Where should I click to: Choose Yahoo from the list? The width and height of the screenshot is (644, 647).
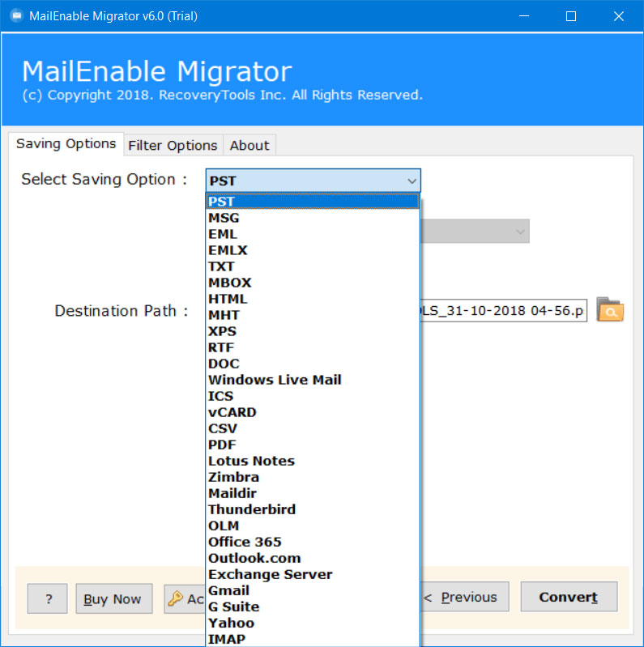pos(313,623)
